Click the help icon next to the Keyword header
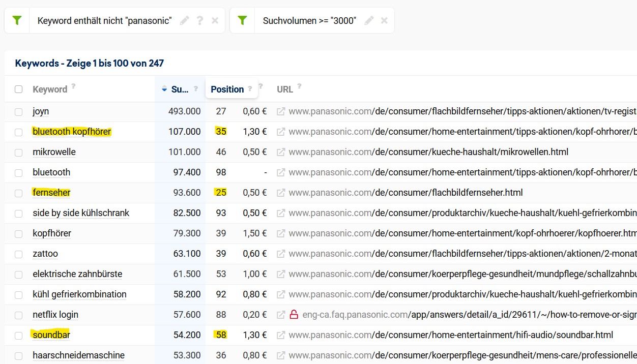637x364 pixels. [x=73, y=86]
